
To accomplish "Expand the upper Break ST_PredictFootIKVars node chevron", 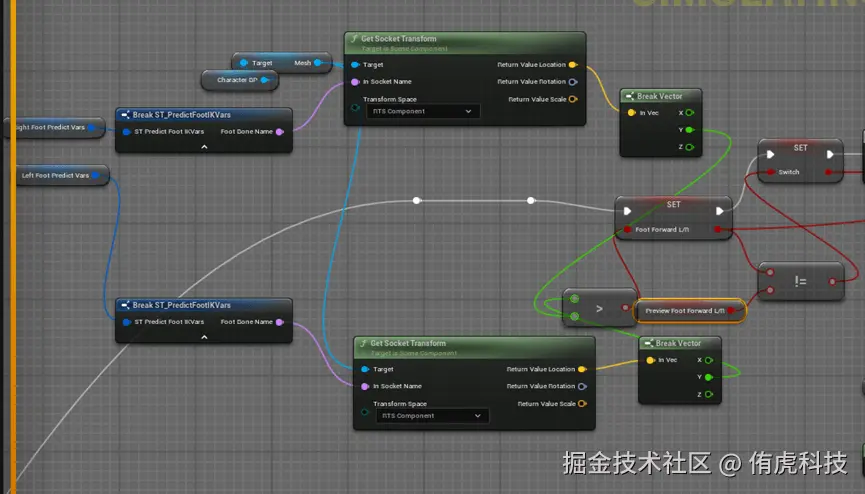I will tap(204, 146).
